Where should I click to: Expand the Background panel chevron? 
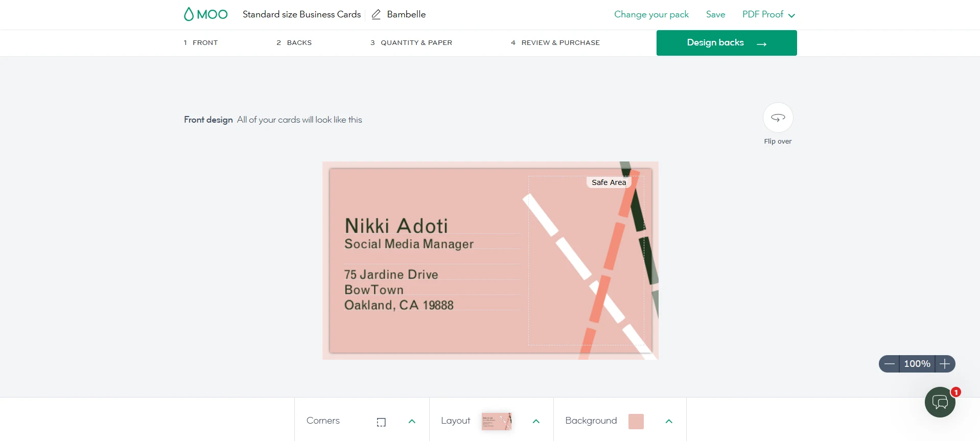[669, 421]
